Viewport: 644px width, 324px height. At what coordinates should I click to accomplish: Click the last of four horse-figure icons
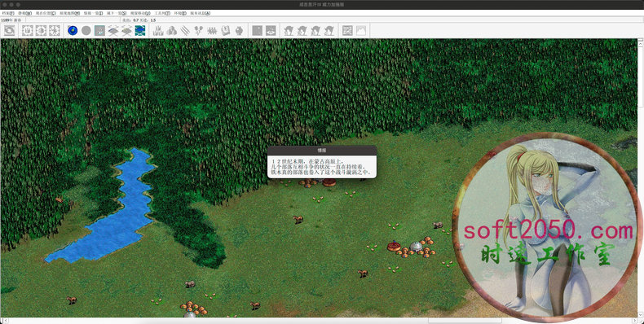click(x=329, y=31)
